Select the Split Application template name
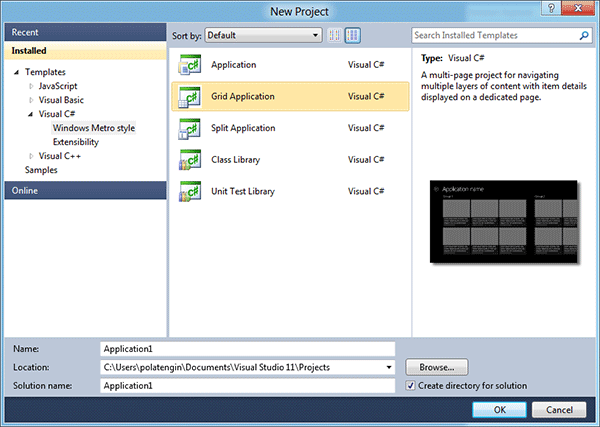This screenshot has width=600, height=427. 243,128
